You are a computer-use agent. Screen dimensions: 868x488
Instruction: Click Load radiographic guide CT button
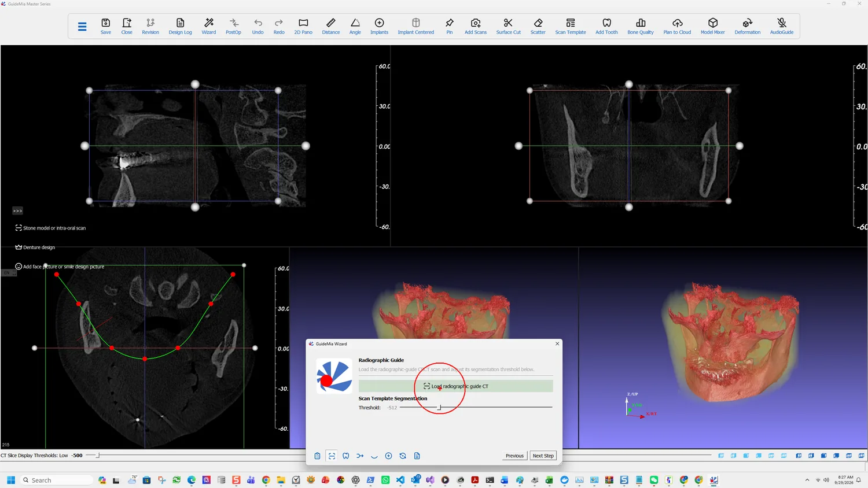tap(455, 386)
